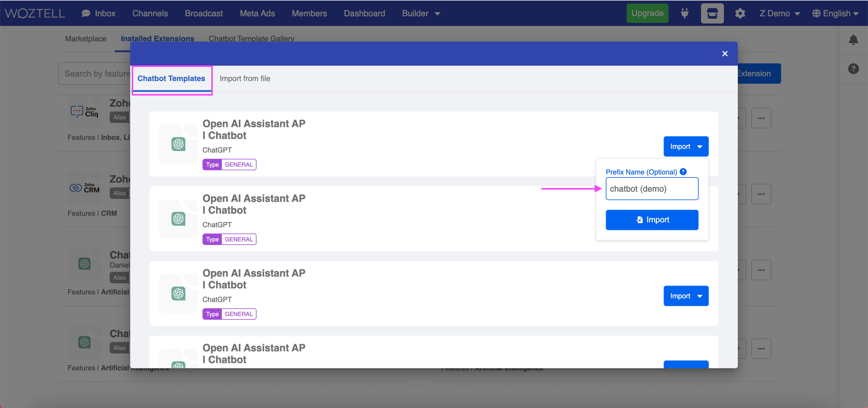The height and width of the screenshot is (408, 868).
Task: Click first template's ChatGPT logo thumbnail
Action: (x=178, y=144)
